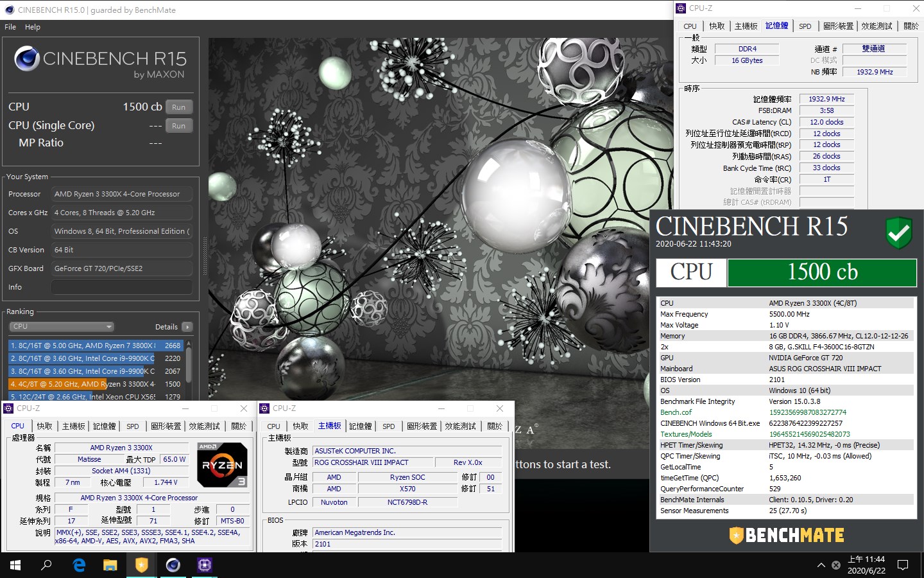The height and width of the screenshot is (578, 924).
Task: Open the Windows notification center
Action: pos(903,565)
